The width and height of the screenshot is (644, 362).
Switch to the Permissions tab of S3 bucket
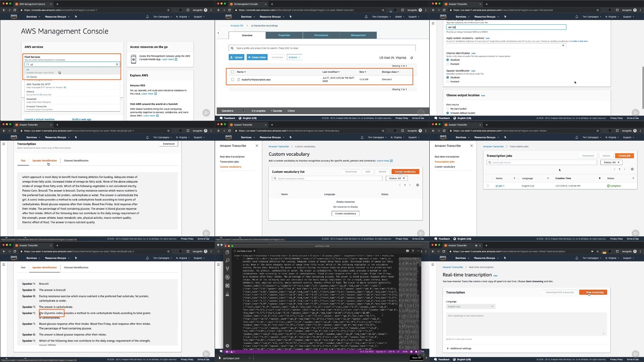pos(321,35)
